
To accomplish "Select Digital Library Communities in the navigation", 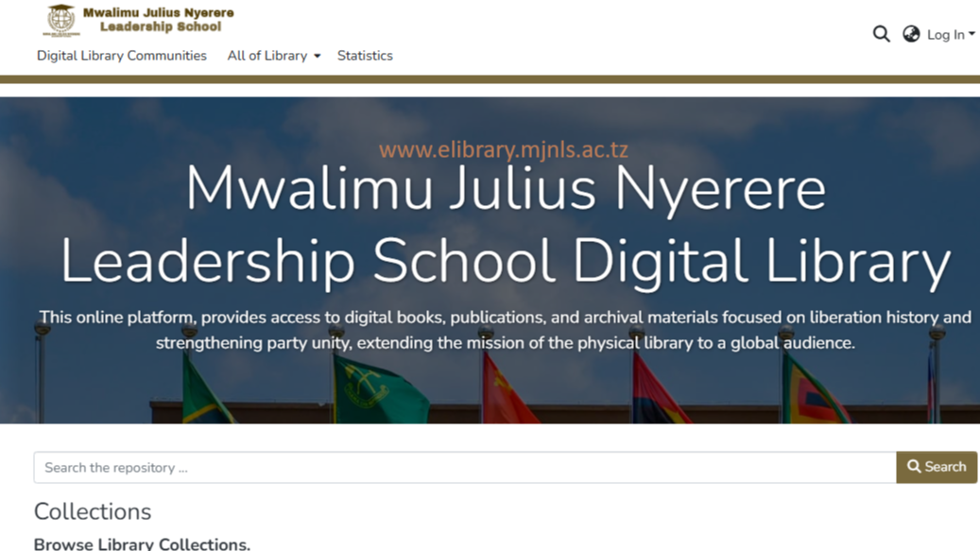I will [121, 56].
